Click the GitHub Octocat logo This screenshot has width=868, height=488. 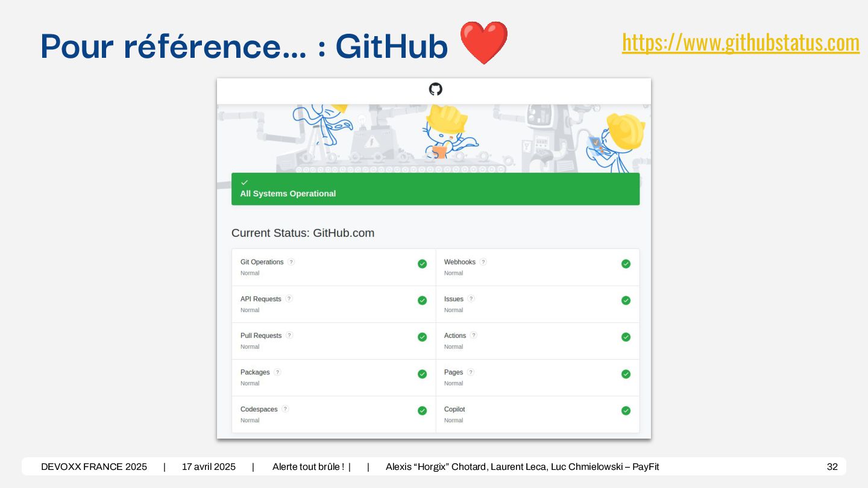pyautogui.click(x=435, y=89)
